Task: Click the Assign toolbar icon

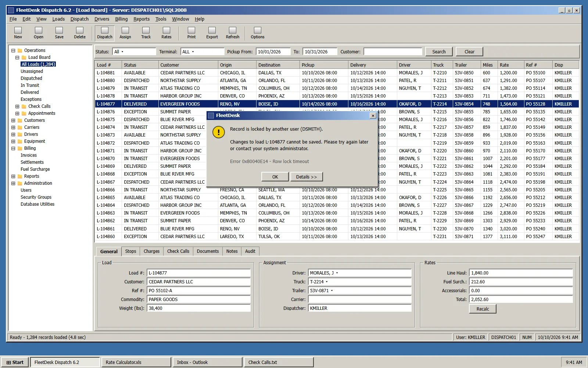Action: pyautogui.click(x=125, y=33)
